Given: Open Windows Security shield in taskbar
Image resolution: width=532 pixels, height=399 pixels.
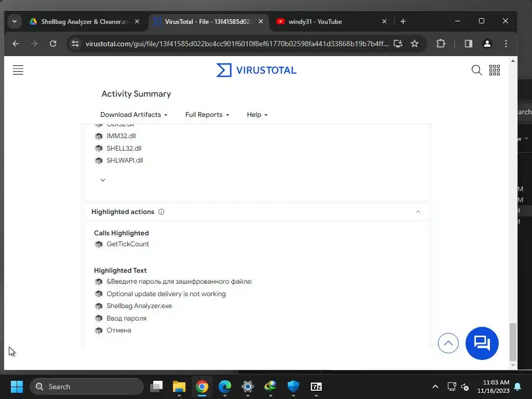Looking at the screenshot, I should pyautogui.click(x=294, y=387).
